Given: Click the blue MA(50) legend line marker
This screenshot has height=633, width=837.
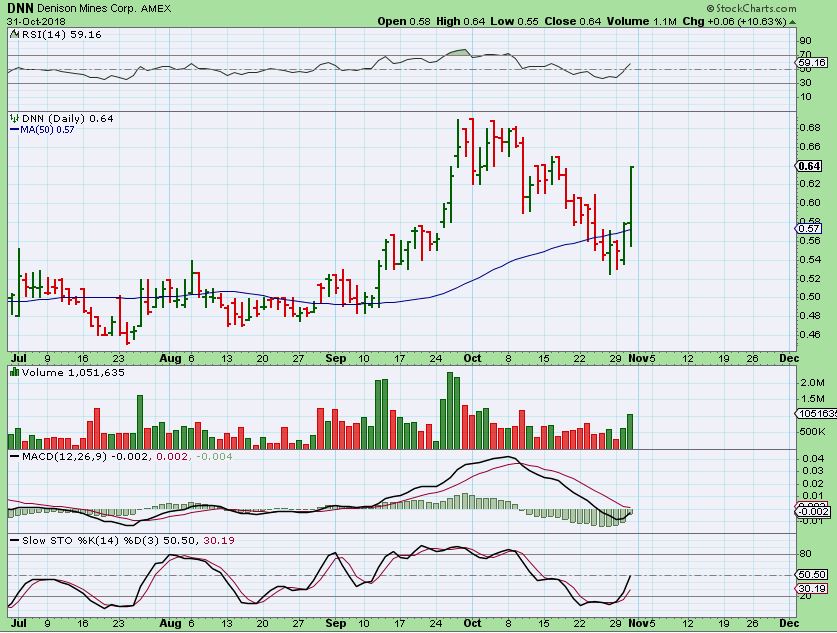Looking at the screenshot, I should [14, 129].
